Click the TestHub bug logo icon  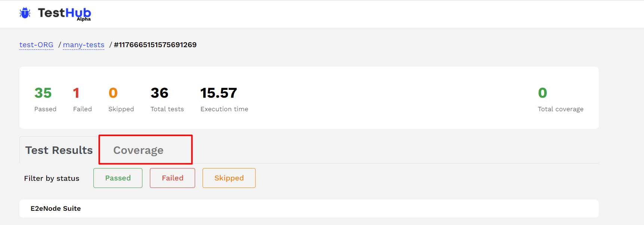25,13
